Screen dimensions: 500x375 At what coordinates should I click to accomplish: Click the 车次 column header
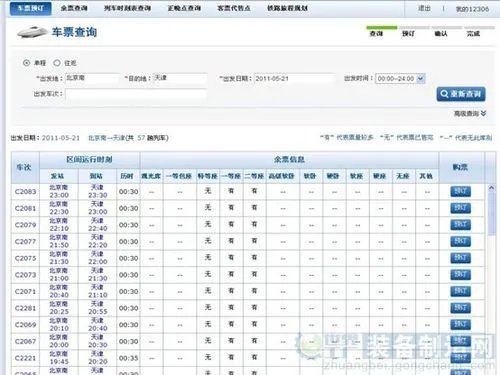(x=24, y=167)
